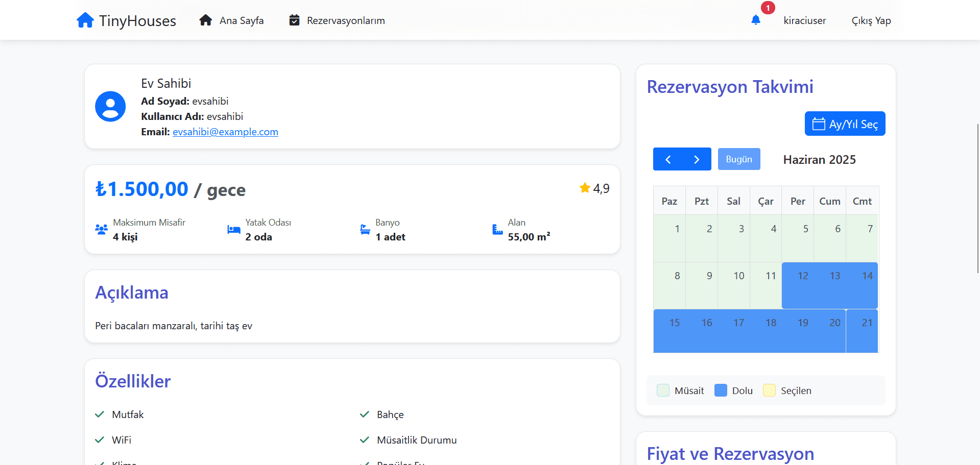Select June 3 on the calendar
980x465 pixels.
point(734,238)
